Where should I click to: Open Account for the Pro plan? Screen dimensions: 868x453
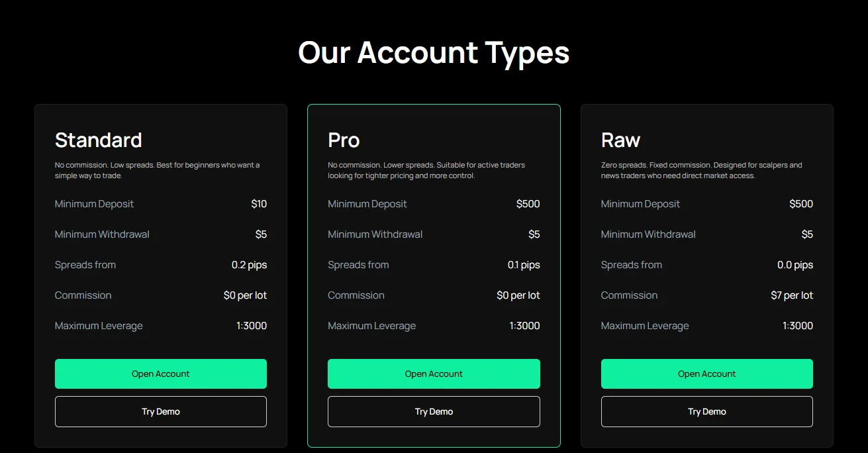point(434,374)
